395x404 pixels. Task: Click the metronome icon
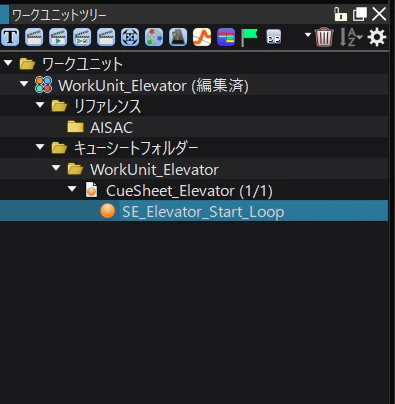tap(178, 37)
